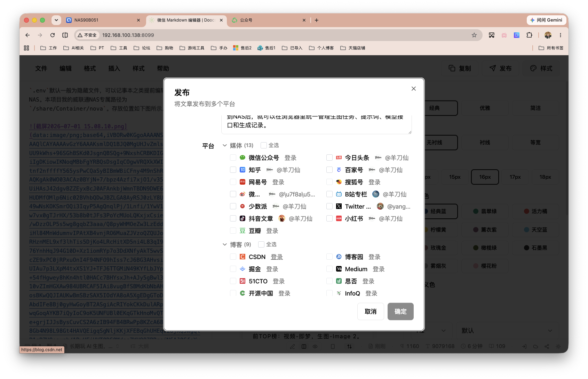Click the 问问 Gemini button
This screenshot has height=379, width=588.
[x=546, y=20]
